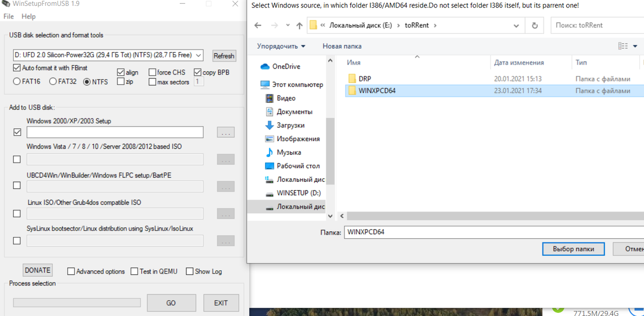Viewport: 644px width, 316px height.
Task: Click the Выбор папки button
Action: (x=573, y=249)
